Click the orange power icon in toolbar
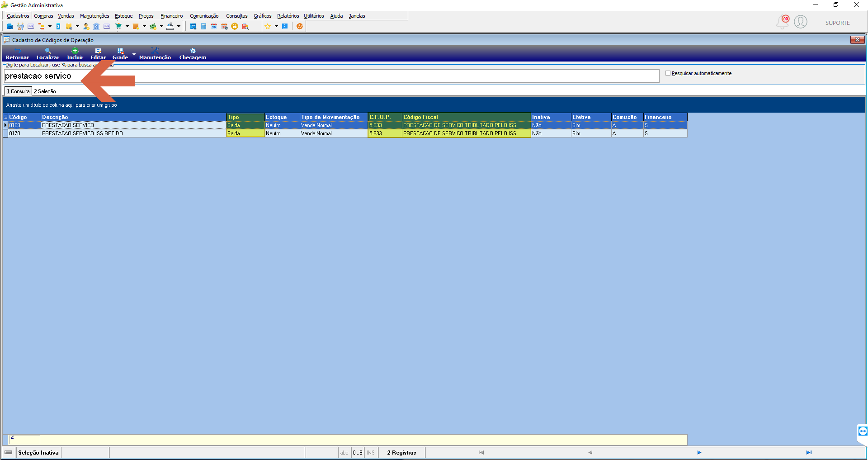Viewport: 868px width, 460px height. (299, 26)
